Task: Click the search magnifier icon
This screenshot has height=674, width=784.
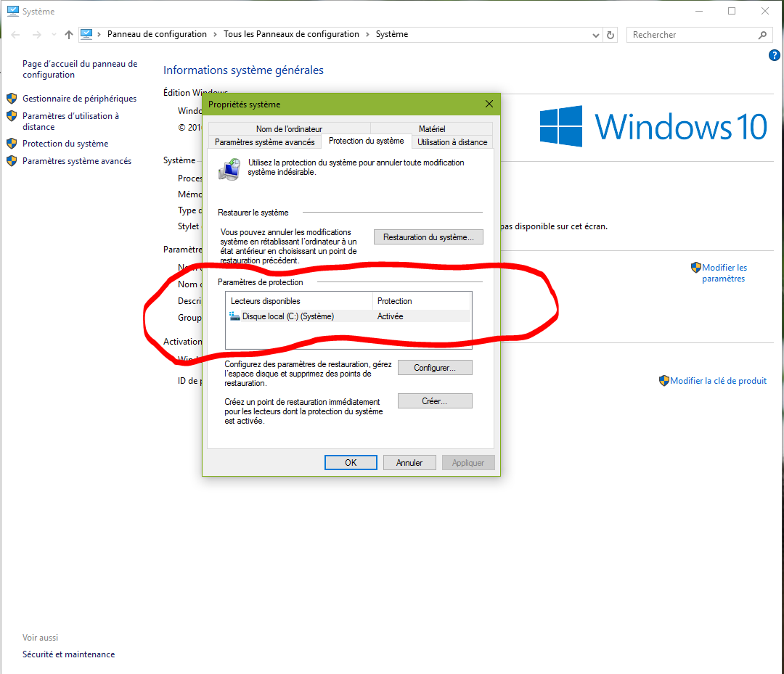Action: pos(762,35)
